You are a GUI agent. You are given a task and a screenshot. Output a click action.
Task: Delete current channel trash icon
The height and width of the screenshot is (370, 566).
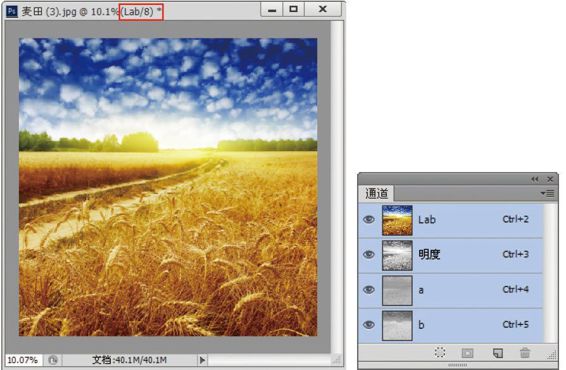[525, 353]
